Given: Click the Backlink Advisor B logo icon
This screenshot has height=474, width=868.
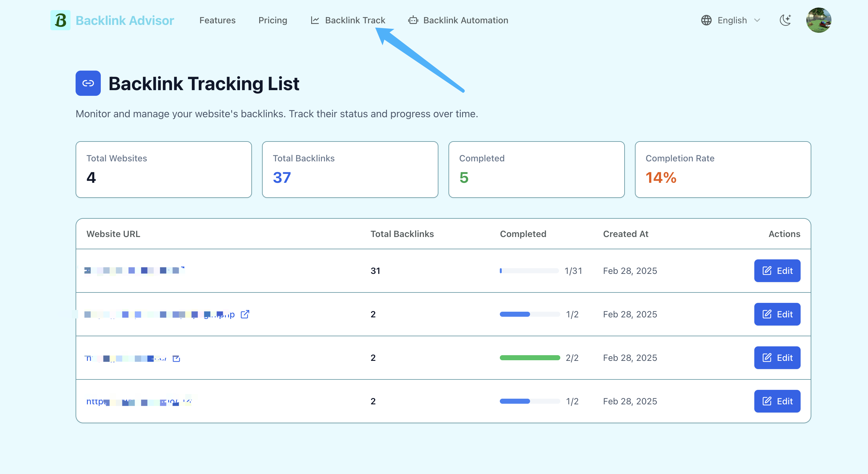Looking at the screenshot, I should pyautogui.click(x=60, y=20).
